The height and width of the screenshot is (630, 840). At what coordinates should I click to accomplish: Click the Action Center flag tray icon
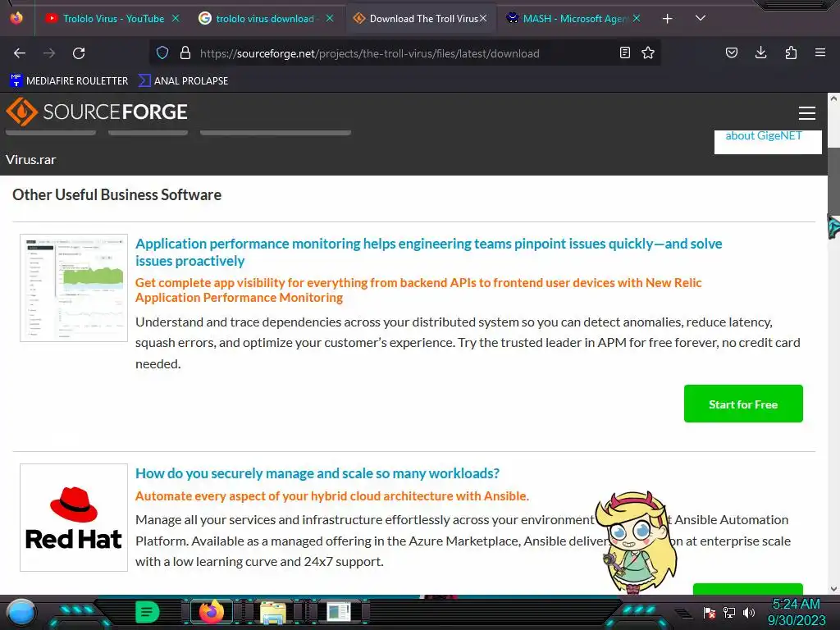(x=710, y=612)
